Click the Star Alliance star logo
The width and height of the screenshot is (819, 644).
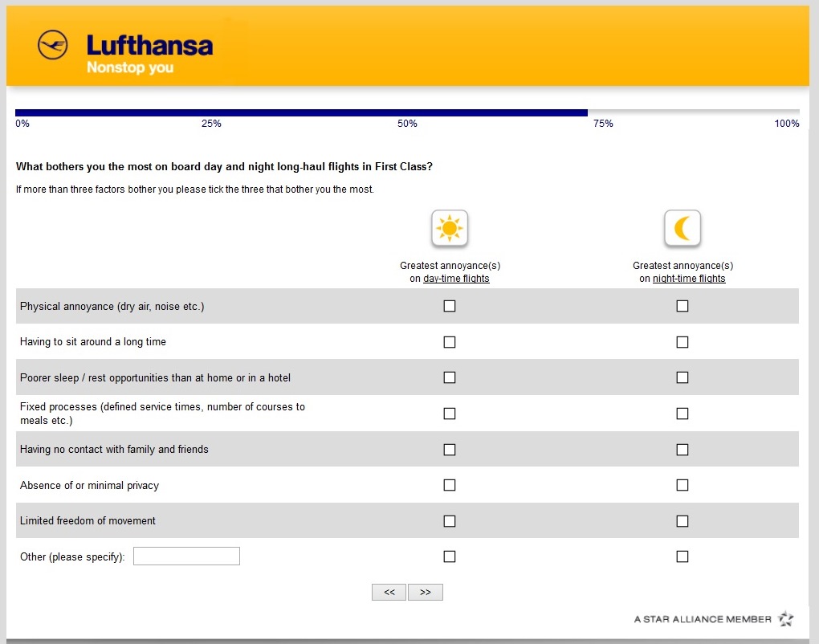coord(785,619)
